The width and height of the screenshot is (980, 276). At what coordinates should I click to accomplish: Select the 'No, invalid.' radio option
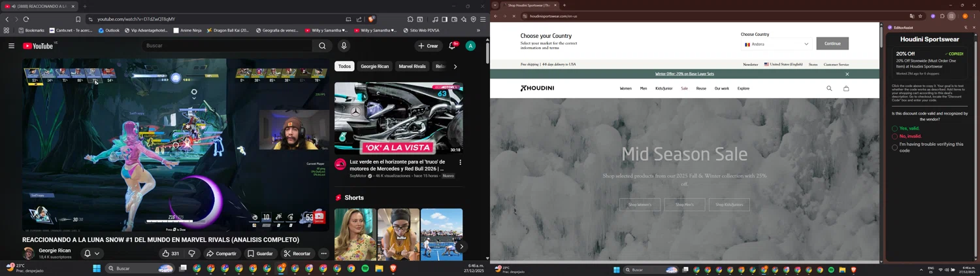tap(895, 137)
